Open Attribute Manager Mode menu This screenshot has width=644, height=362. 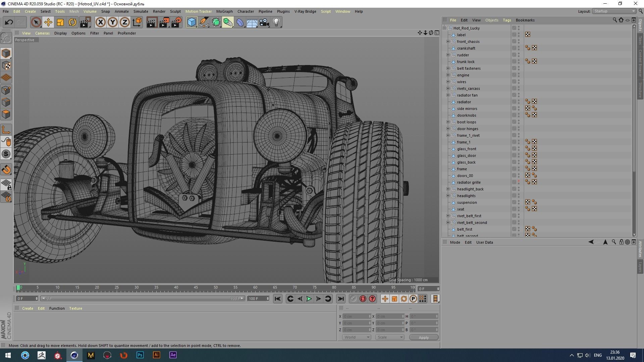click(455, 242)
